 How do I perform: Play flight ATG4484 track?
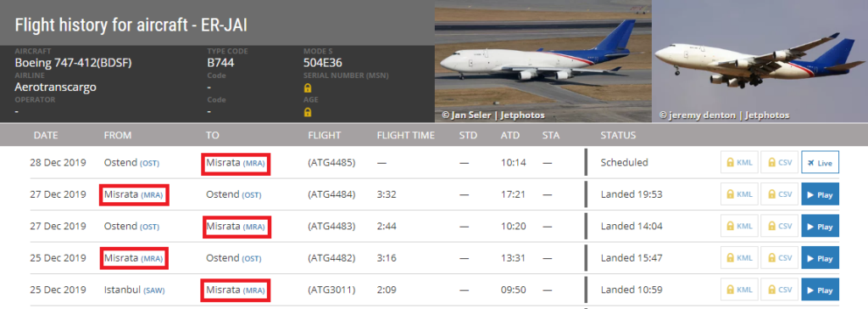point(820,194)
